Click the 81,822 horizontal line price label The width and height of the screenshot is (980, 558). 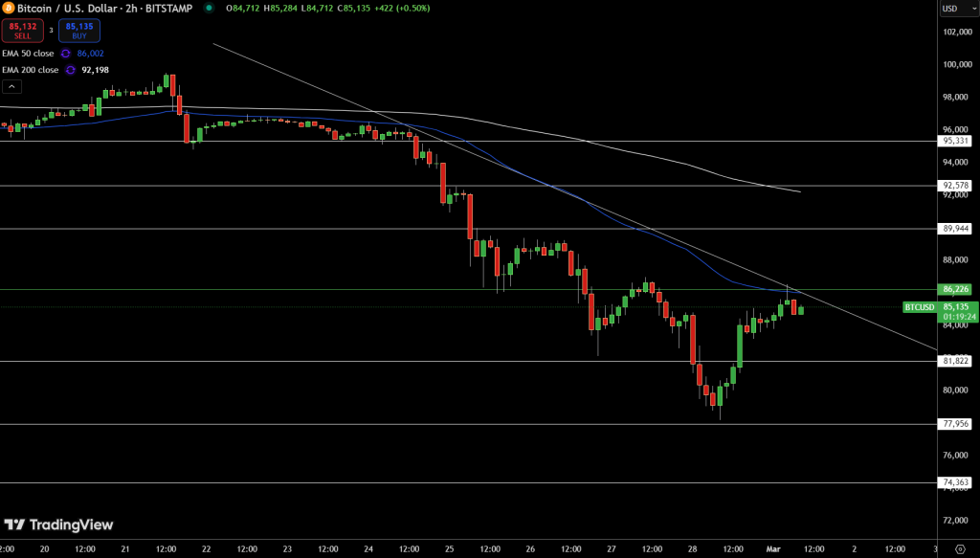click(x=956, y=361)
